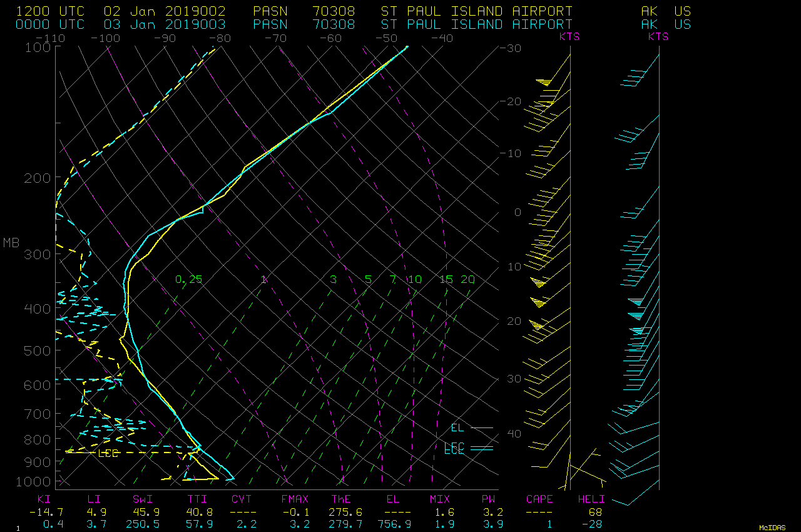
Task: Click the 'PW' index heading
Action: point(488,499)
